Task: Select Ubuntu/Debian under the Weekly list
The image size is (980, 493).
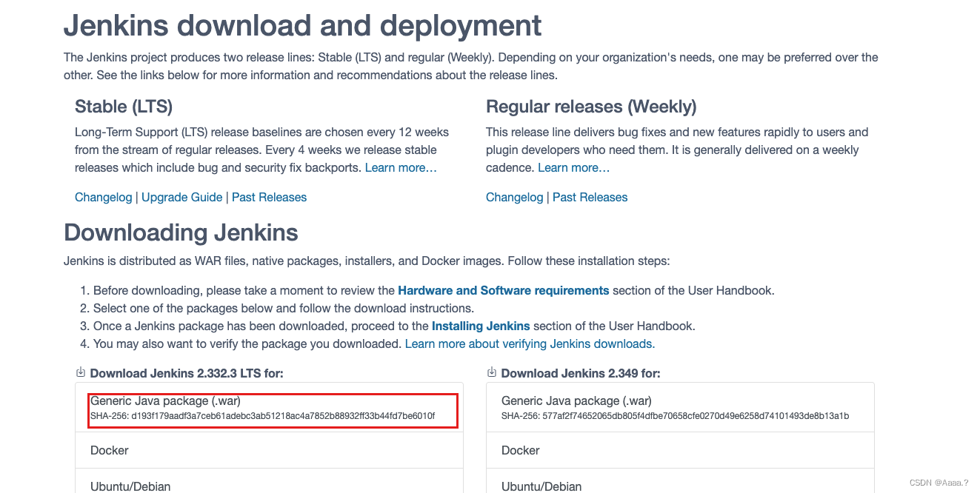Action: click(x=680, y=482)
